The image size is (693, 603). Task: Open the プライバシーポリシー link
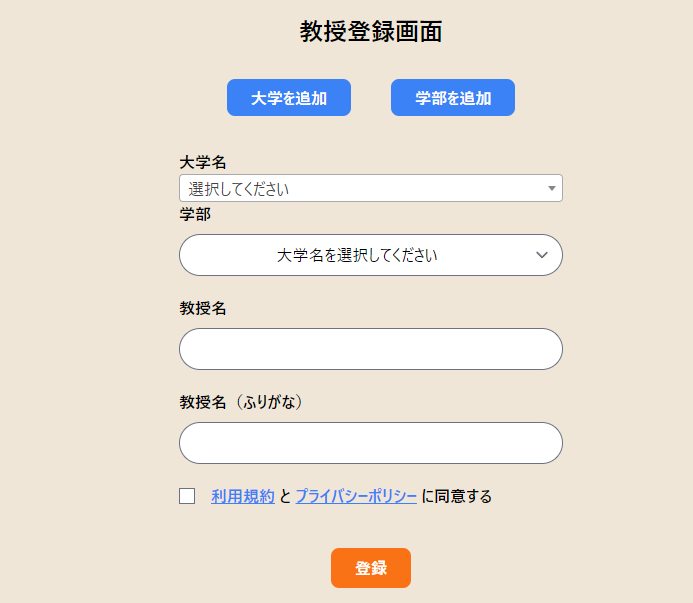click(356, 496)
